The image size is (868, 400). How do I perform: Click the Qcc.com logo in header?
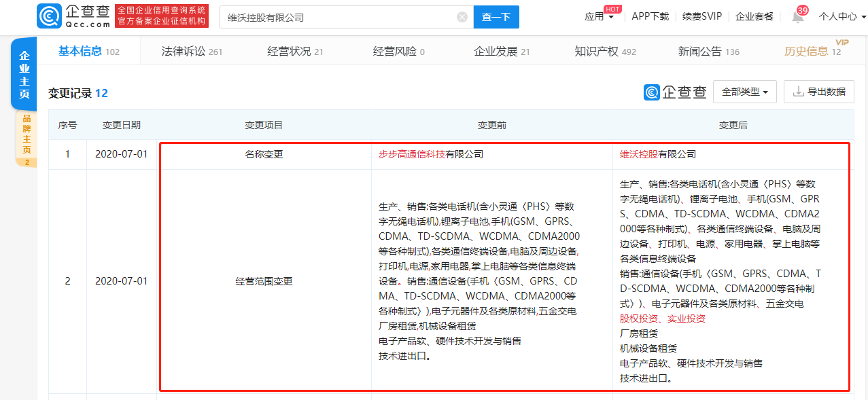73,17
